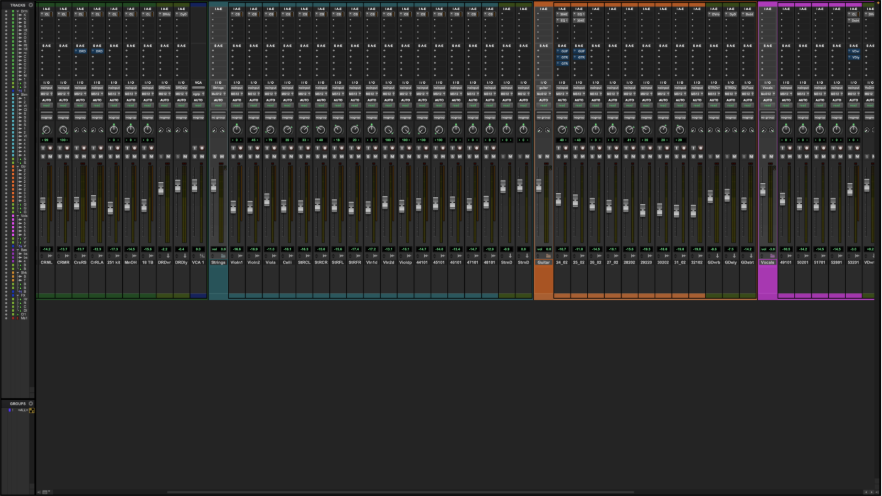
Task: Solo the VCA 1 track
Action: (x=195, y=156)
